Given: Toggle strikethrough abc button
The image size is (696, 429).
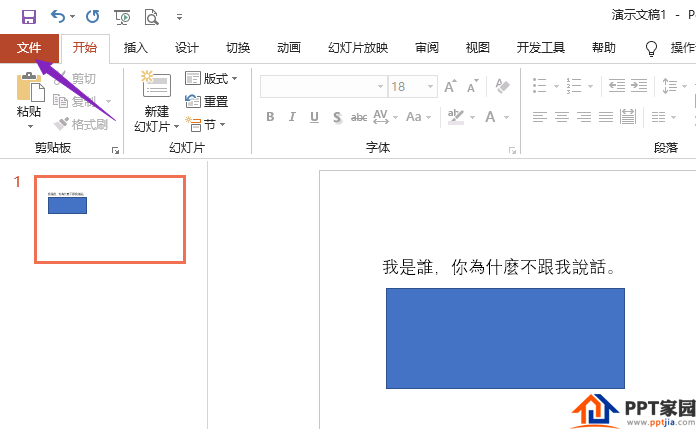Looking at the screenshot, I should pos(359,117).
